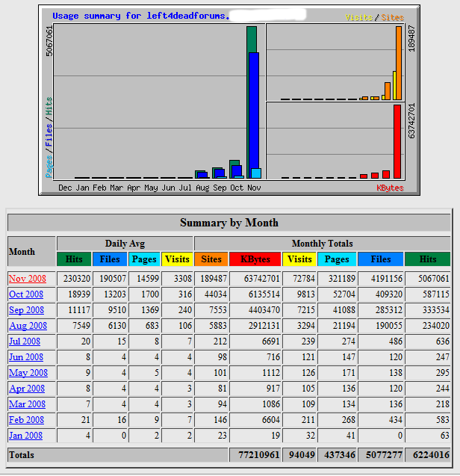Open the Mar 2008 monthly report link

(x=28, y=404)
